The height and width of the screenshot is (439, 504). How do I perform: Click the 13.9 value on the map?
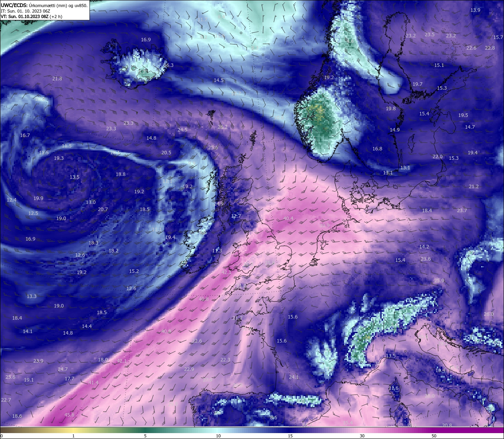[x=476, y=10]
